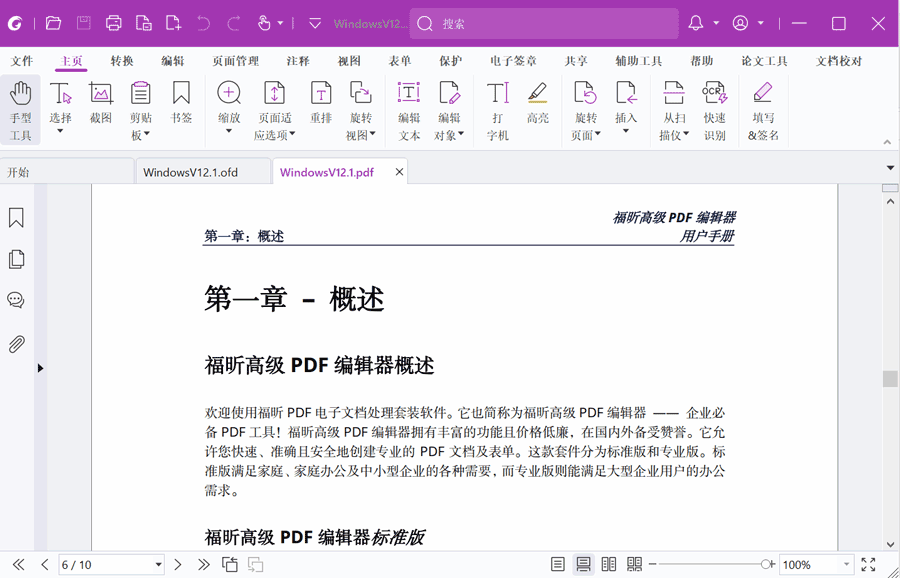
Task: Select the Hand tool (手型工具)
Action: tap(20, 110)
